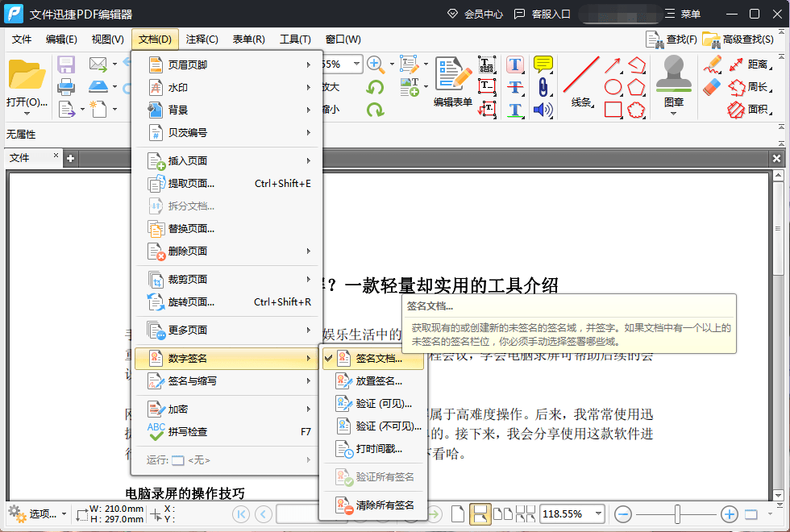Select the yellow sticky note comment tool
This screenshot has height=532, width=790.
pyautogui.click(x=543, y=64)
